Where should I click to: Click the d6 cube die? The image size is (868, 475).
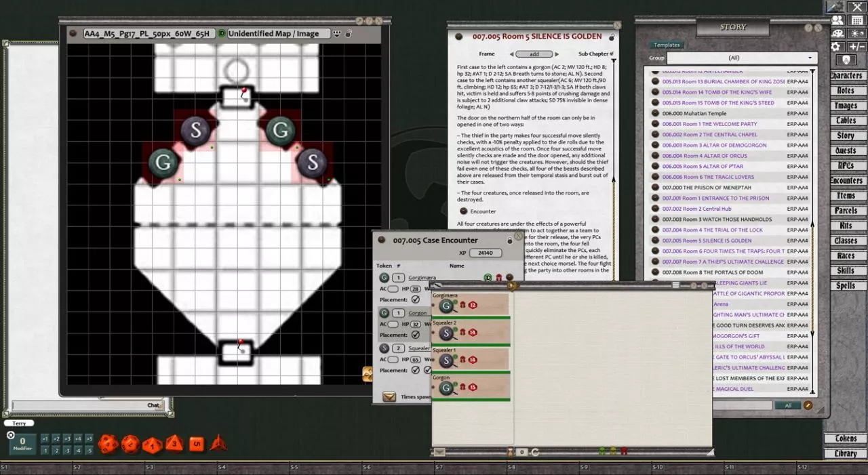pyautogui.click(x=196, y=445)
